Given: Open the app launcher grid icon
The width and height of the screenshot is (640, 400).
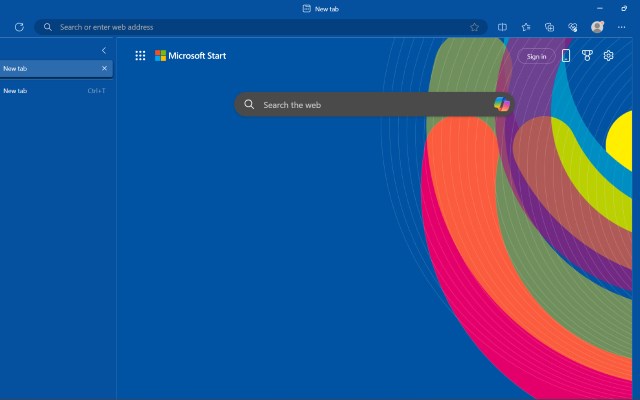Looking at the screenshot, I should click(140, 56).
